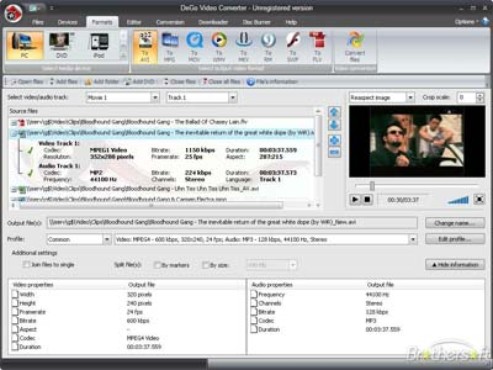The height and width of the screenshot is (370, 493).
Task: Expand the 'Uhn Tiss Uhn Tiss' avi file entry
Action: (14, 190)
